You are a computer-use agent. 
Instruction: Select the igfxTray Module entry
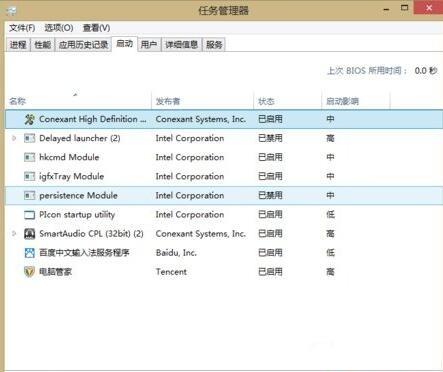tap(71, 176)
